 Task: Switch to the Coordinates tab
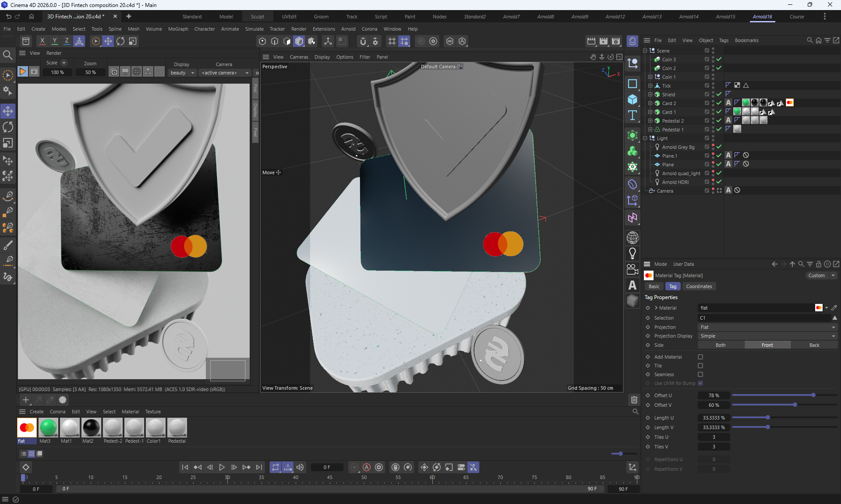(x=699, y=286)
